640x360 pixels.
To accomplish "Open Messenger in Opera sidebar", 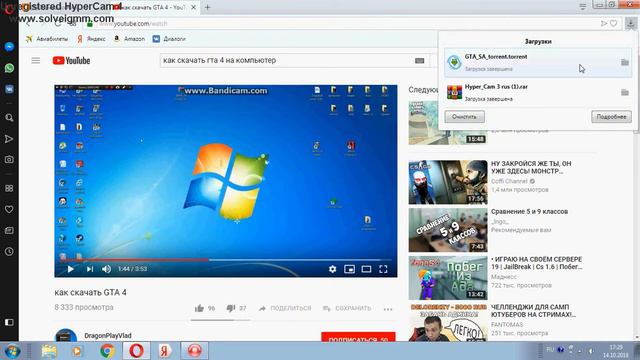I will pos(9,47).
